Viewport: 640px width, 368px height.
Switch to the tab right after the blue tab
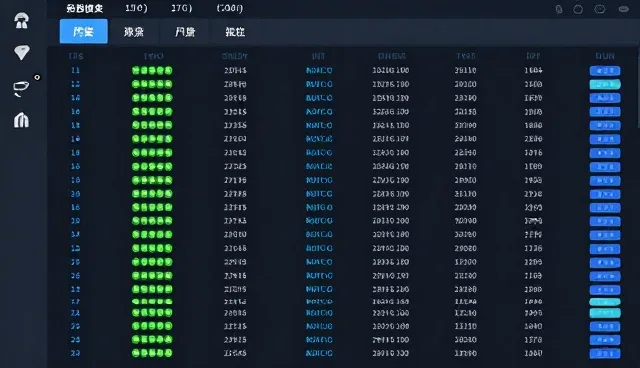[134, 31]
